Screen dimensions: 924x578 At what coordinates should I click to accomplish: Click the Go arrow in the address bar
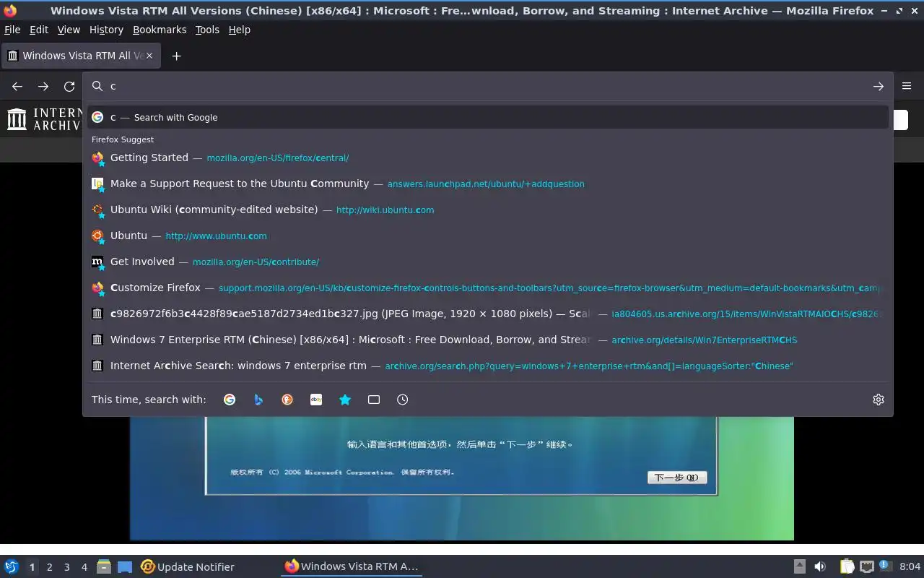coord(879,87)
